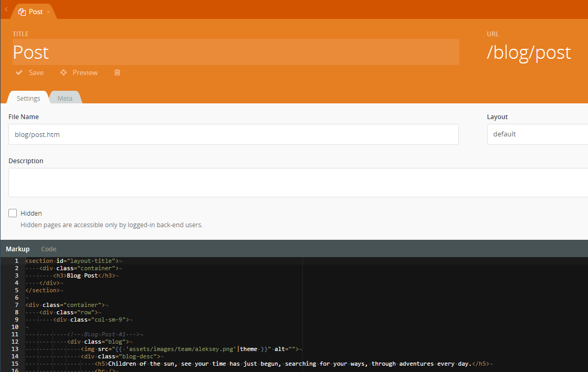Select the Markup editor tab
This screenshot has height=372, width=588.
click(x=18, y=249)
